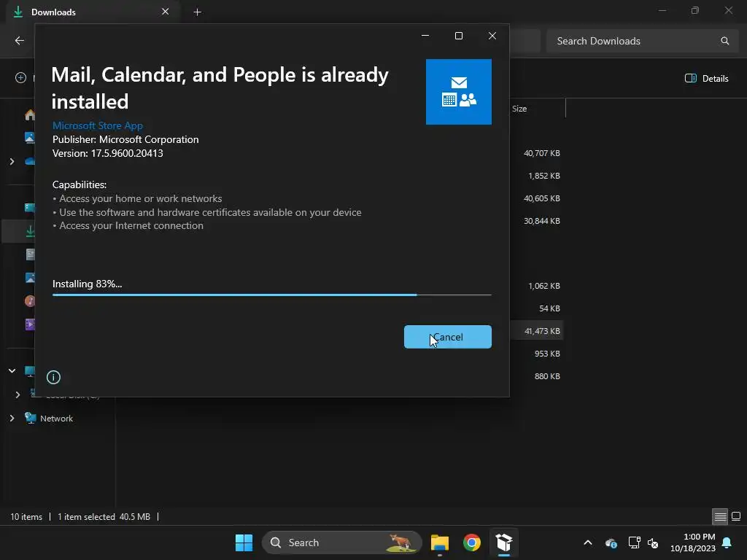Viewport: 747px width, 560px height.
Task: Select Network in the sidebar
Action: pyautogui.click(x=56, y=418)
